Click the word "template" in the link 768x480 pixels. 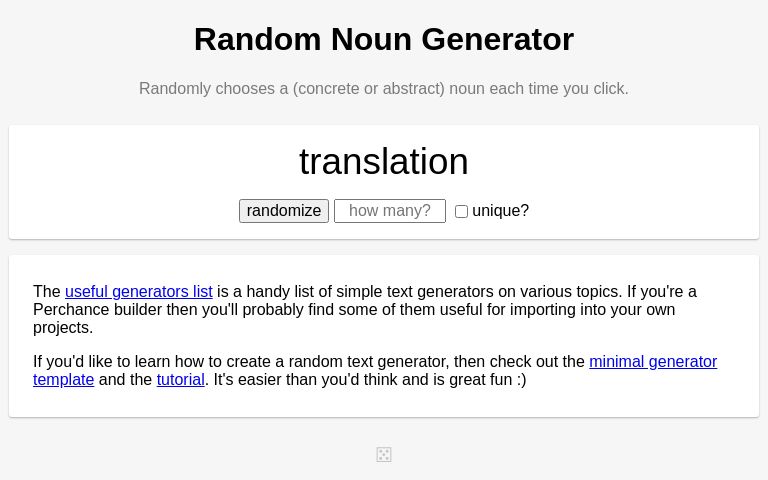click(x=63, y=380)
